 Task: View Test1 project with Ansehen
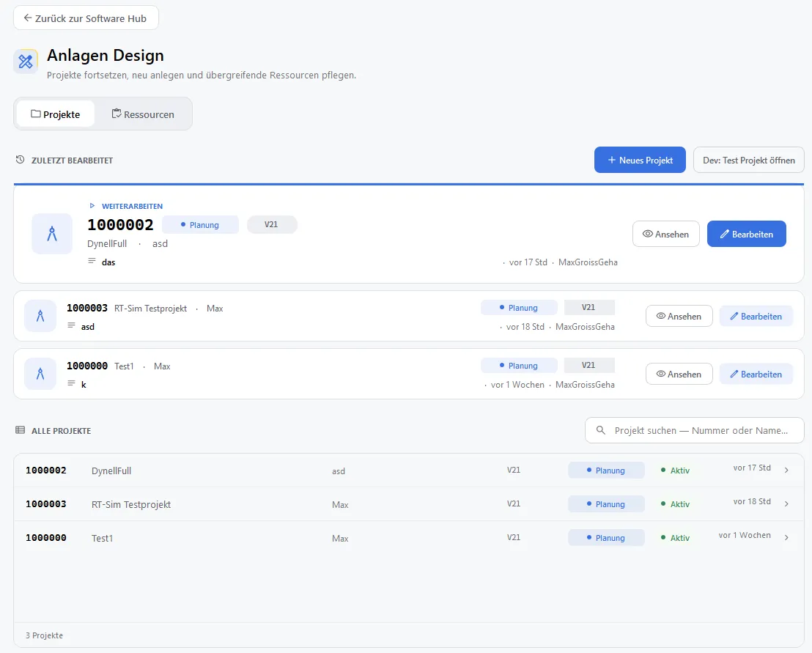(x=679, y=374)
